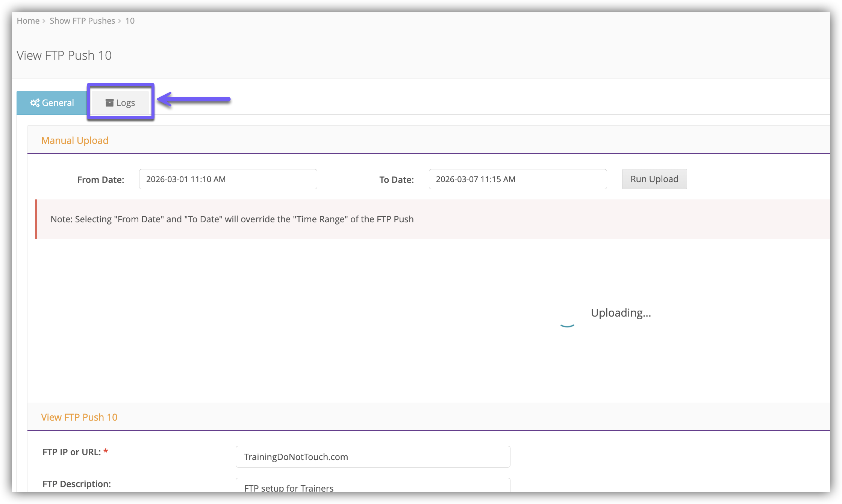
Task: Select the General tab label
Action: [58, 103]
